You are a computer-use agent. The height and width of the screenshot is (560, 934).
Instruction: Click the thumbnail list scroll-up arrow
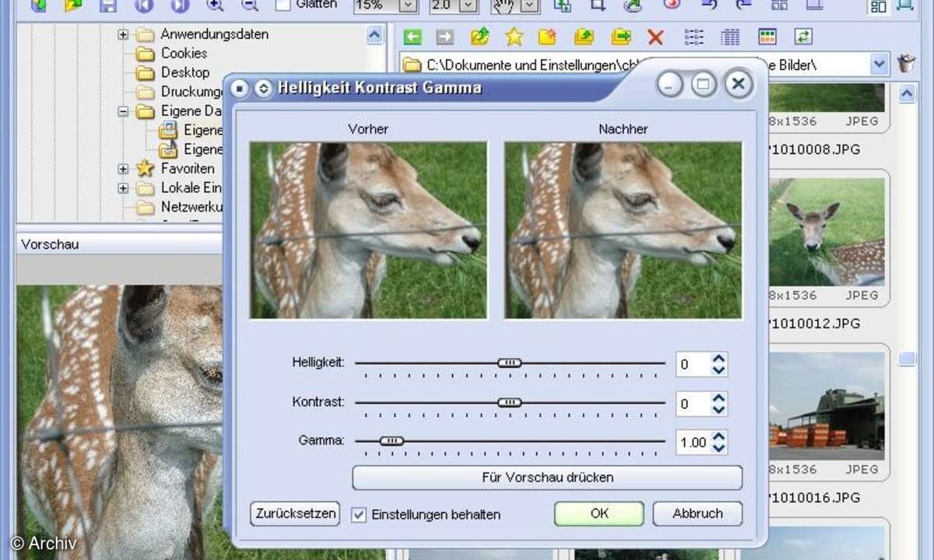coord(908,94)
